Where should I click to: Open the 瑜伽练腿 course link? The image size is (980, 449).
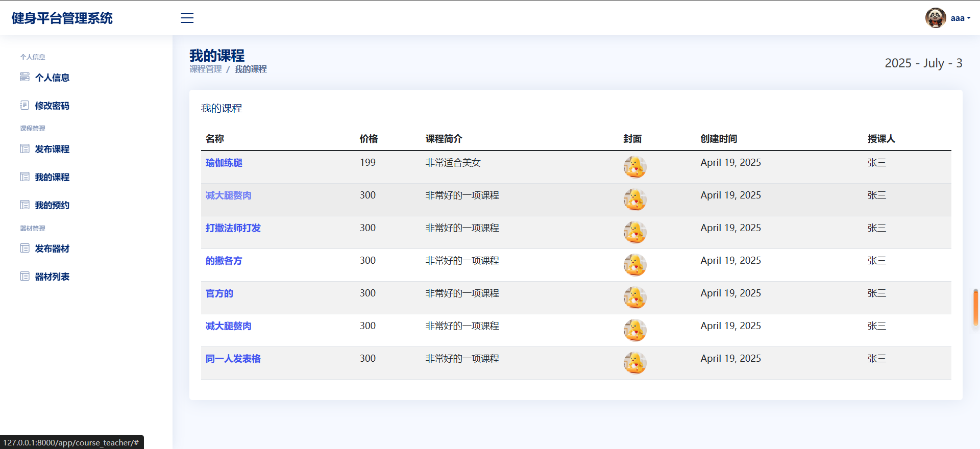(x=224, y=163)
